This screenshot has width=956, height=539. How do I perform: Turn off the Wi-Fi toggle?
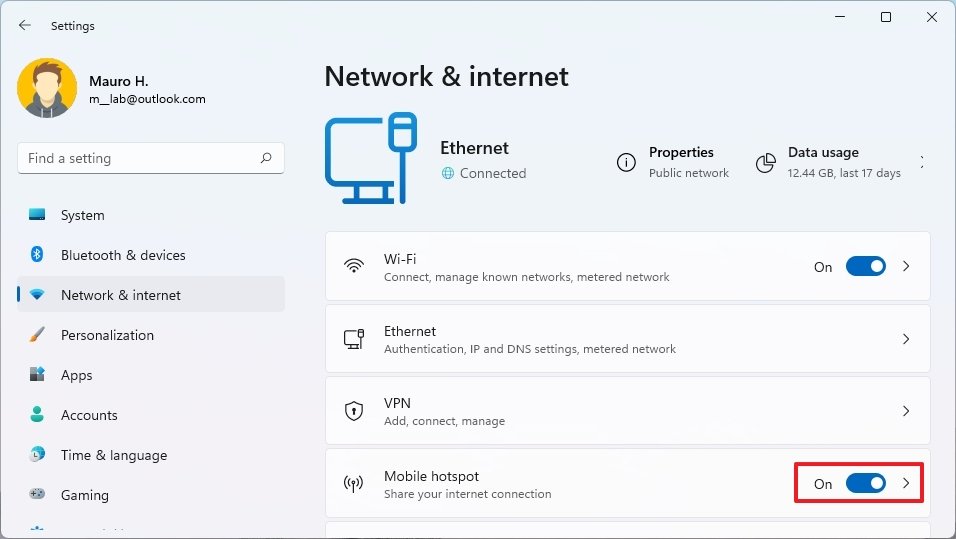point(865,267)
